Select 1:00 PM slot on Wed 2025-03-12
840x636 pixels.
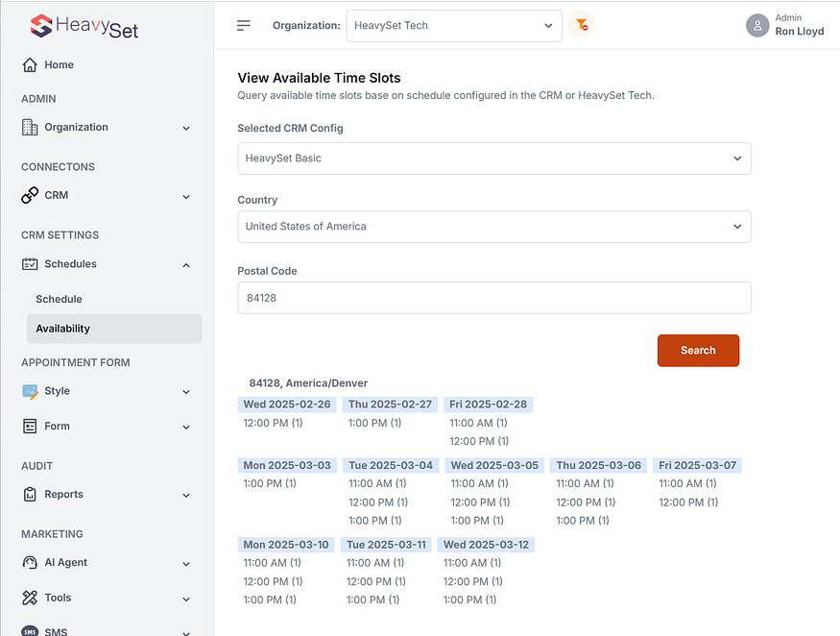click(x=469, y=600)
